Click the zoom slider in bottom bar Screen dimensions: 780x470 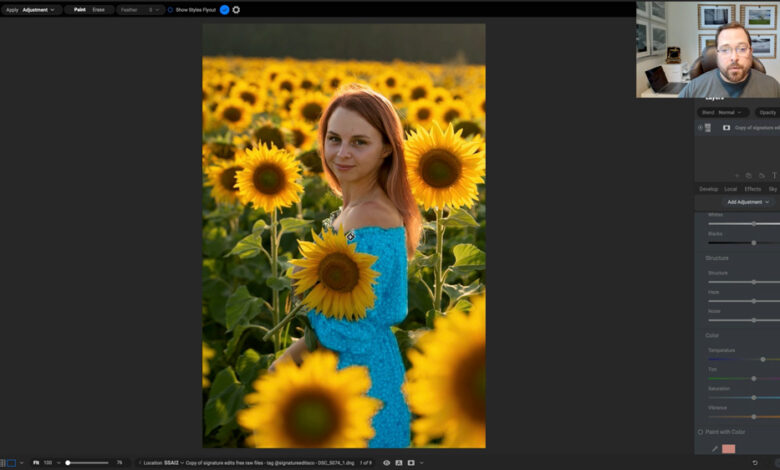point(87,463)
